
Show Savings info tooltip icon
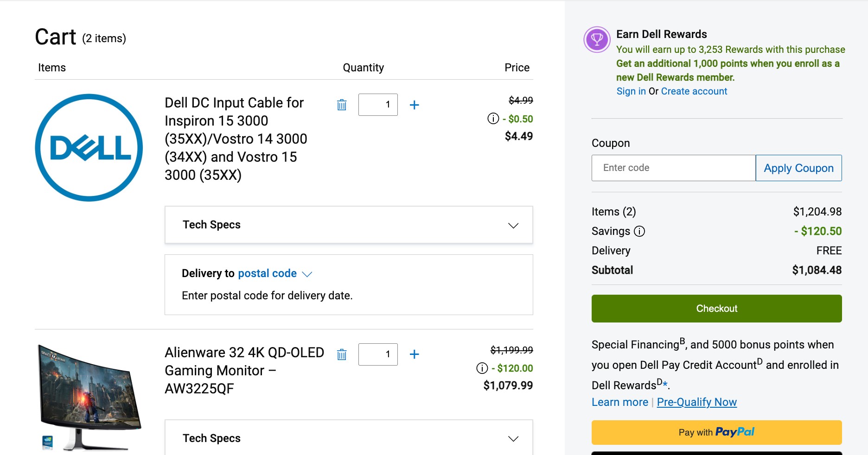tap(639, 231)
